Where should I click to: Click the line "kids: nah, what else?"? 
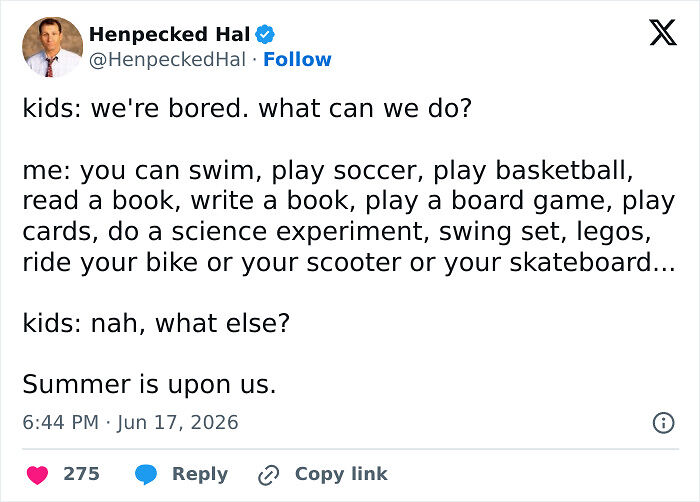[156, 322]
